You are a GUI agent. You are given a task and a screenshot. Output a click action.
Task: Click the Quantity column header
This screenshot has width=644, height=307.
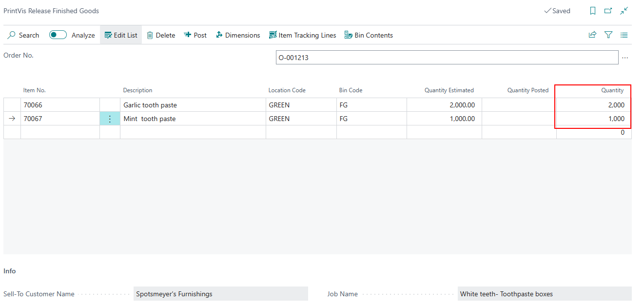pos(612,90)
